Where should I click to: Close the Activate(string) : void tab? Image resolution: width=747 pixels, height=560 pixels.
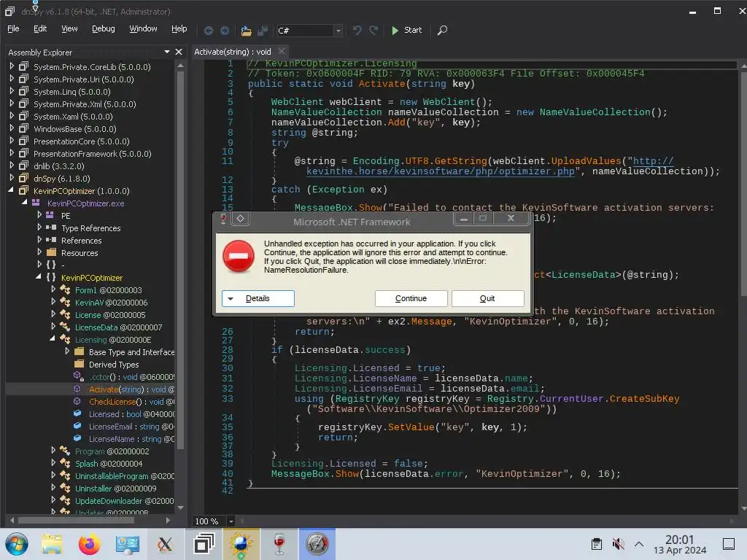pyautogui.click(x=282, y=51)
